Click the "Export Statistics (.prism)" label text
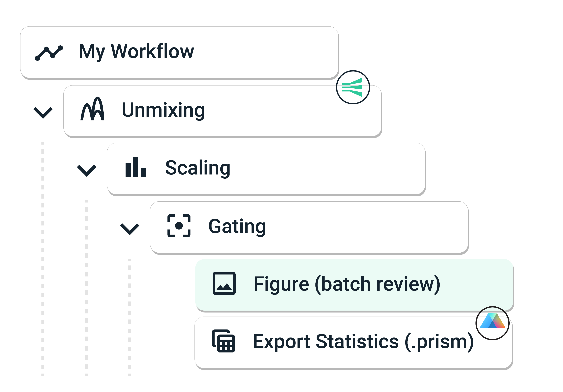The width and height of the screenshot is (563, 392). coord(363,341)
